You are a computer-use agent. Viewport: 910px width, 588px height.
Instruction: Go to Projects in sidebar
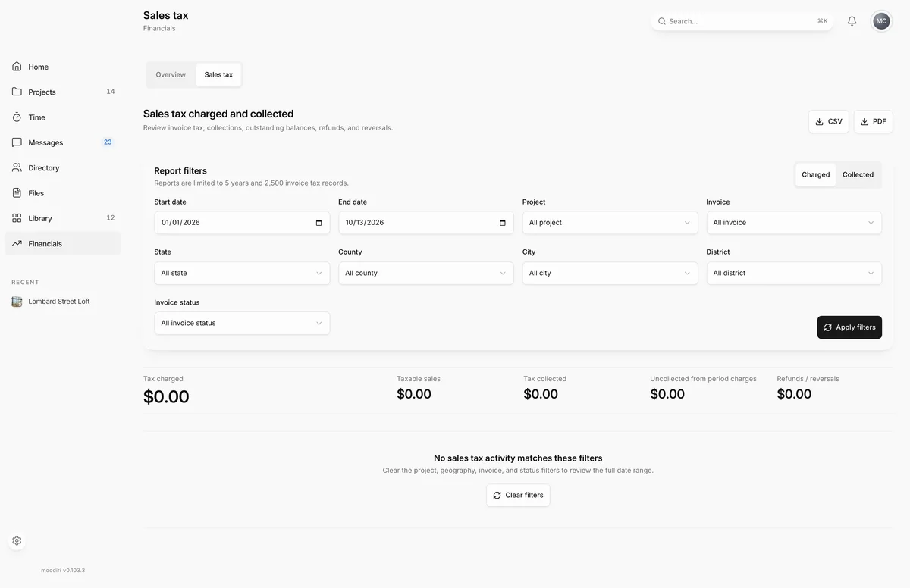(63, 92)
